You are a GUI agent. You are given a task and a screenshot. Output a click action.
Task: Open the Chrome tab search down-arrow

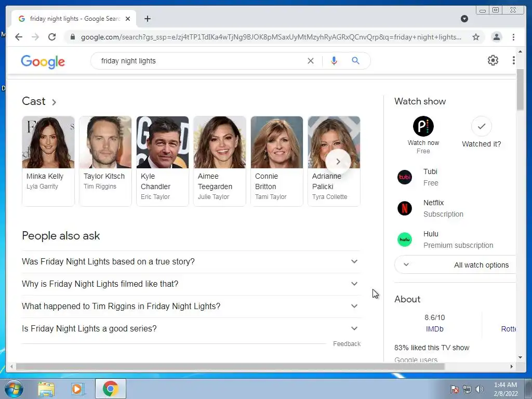pyautogui.click(x=464, y=19)
